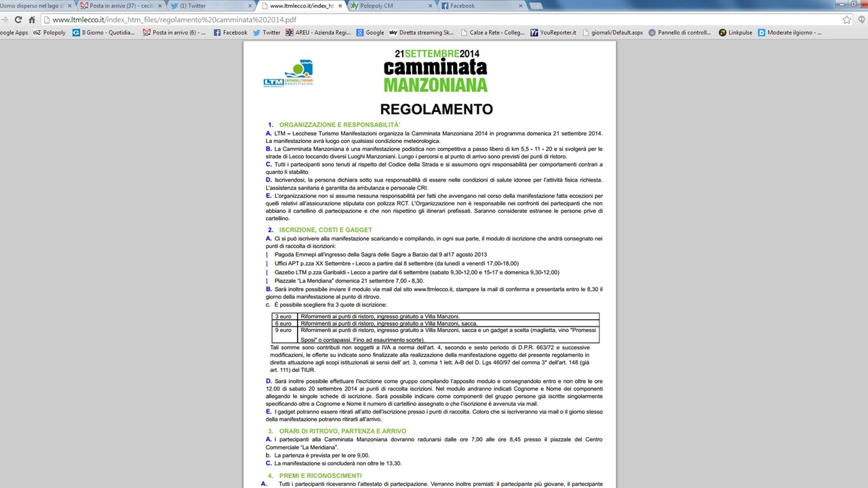Close the Gmail Posta in arrivo tab
The image size is (868, 488).
(159, 5)
